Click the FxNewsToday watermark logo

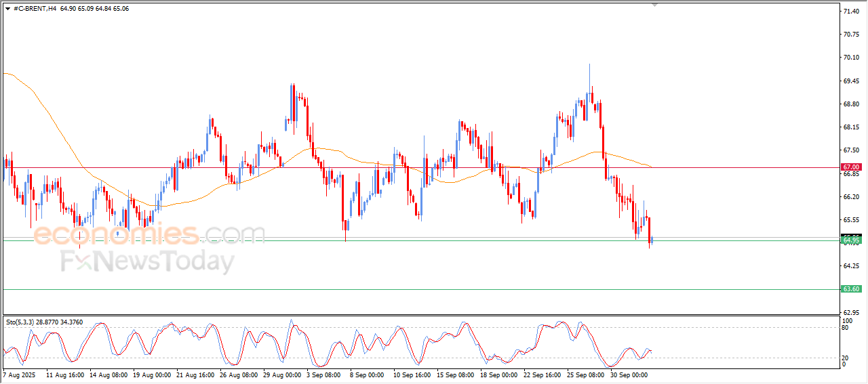point(147,261)
